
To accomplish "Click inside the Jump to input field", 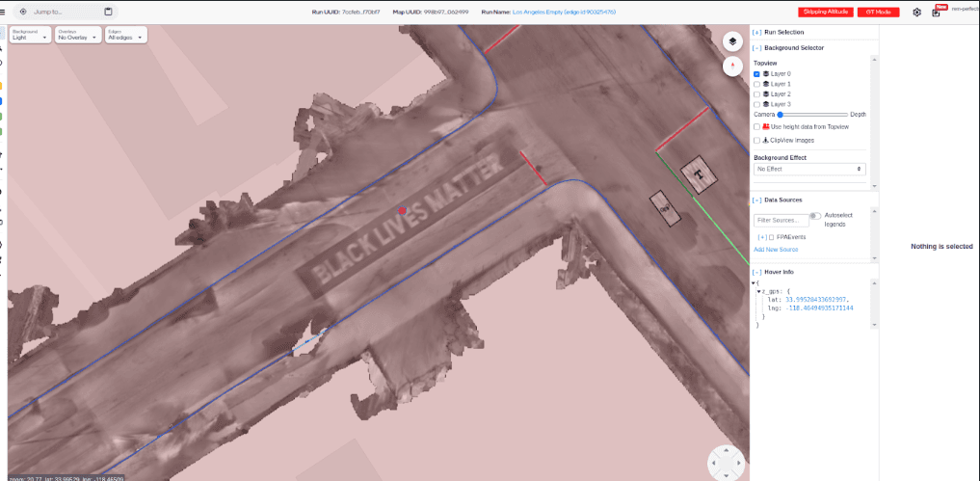I will 66,12.
